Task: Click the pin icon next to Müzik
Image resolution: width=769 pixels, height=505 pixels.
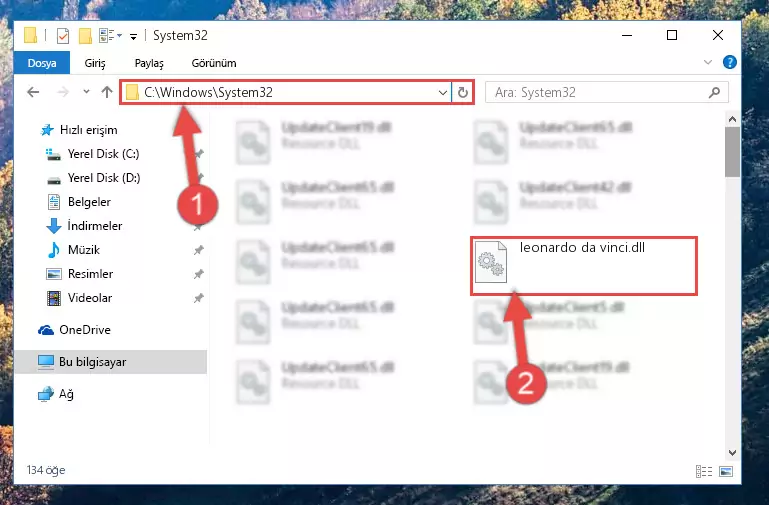Action: click(199, 250)
